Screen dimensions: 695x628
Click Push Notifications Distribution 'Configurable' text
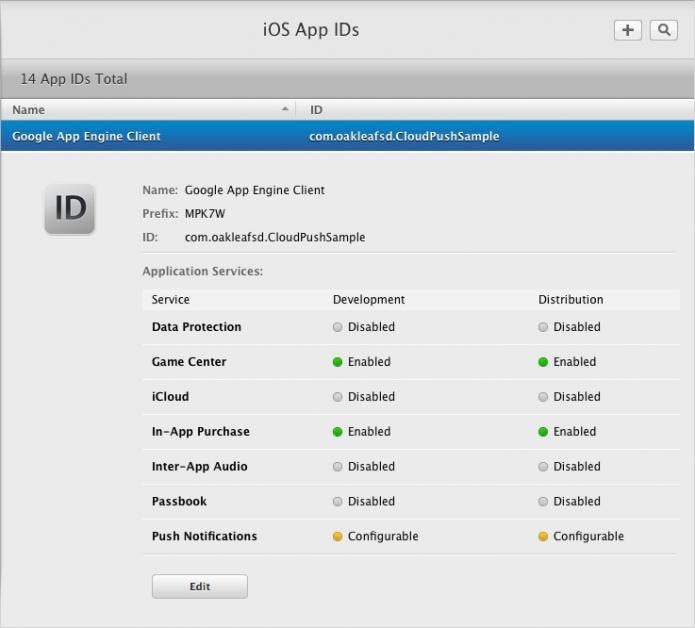coord(589,537)
